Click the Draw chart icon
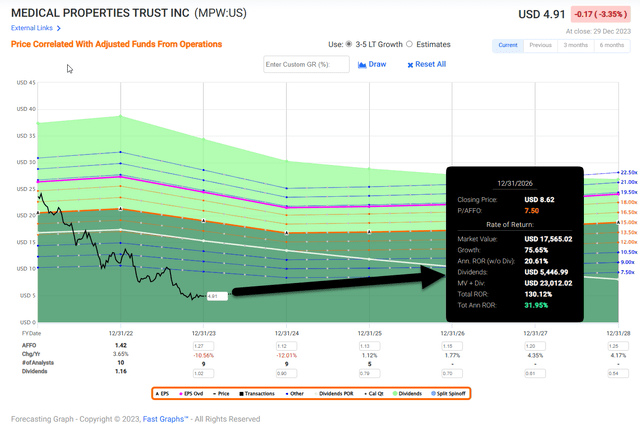The height and width of the screenshot is (425, 640). click(x=362, y=65)
